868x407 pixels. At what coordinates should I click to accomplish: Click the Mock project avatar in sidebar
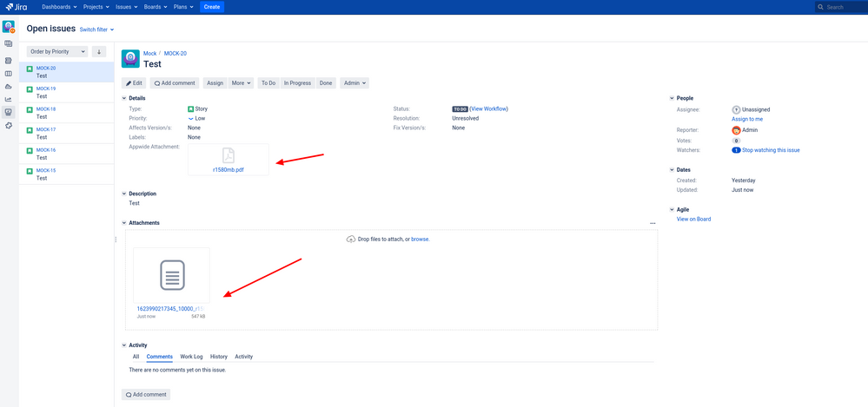pyautogui.click(x=9, y=27)
